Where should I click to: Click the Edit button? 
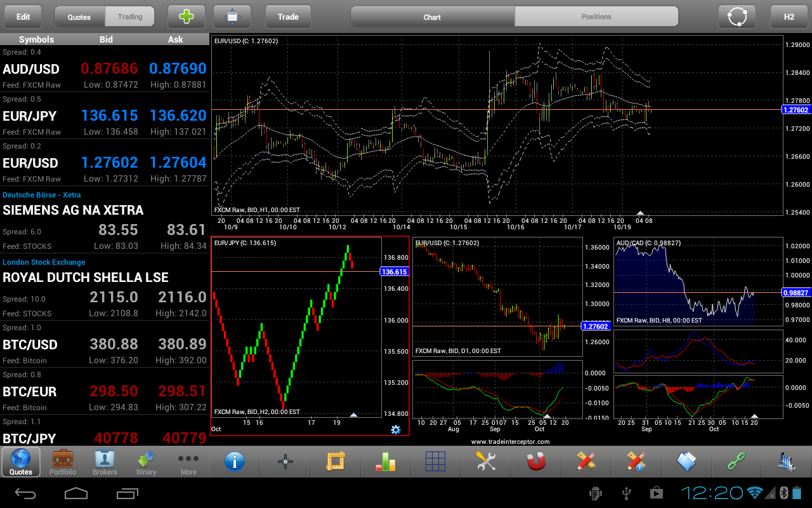point(23,17)
